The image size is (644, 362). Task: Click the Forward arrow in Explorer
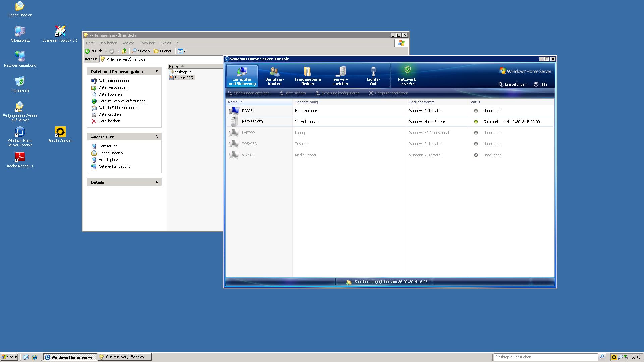tap(112, 51)
